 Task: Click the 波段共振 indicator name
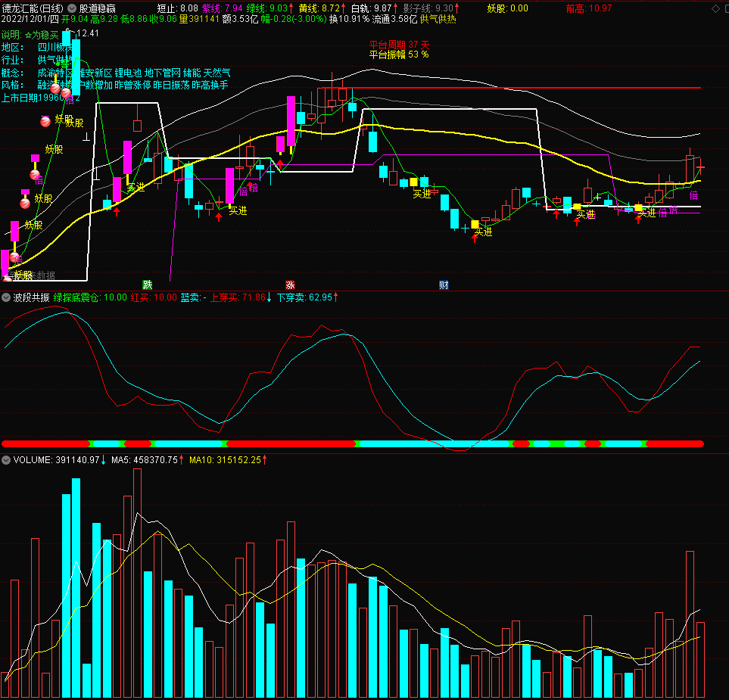coord(32,297)
